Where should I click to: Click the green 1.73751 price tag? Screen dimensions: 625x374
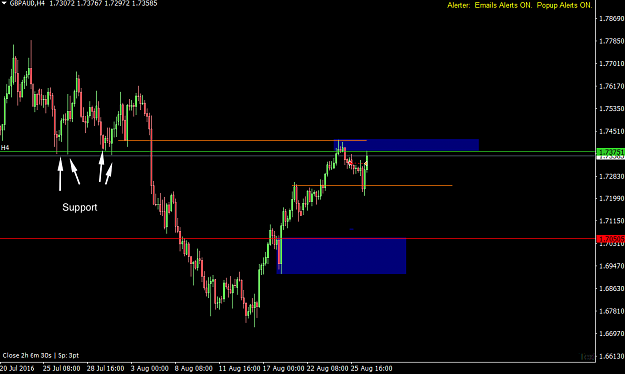(x=610, y=152)
